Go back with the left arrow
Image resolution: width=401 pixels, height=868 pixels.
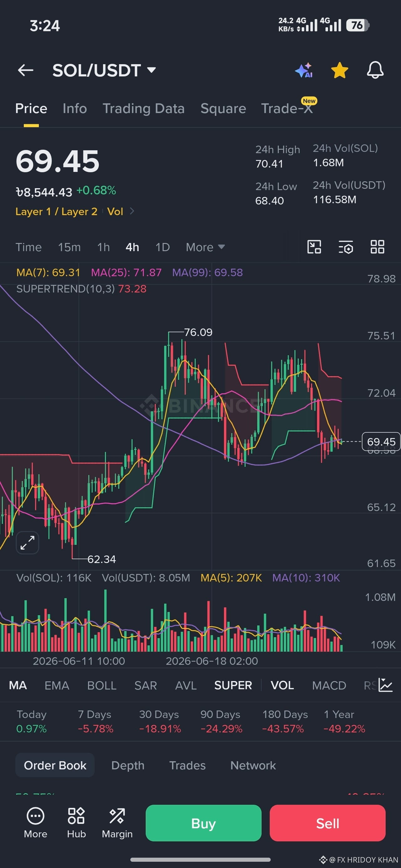pos(26,70)
